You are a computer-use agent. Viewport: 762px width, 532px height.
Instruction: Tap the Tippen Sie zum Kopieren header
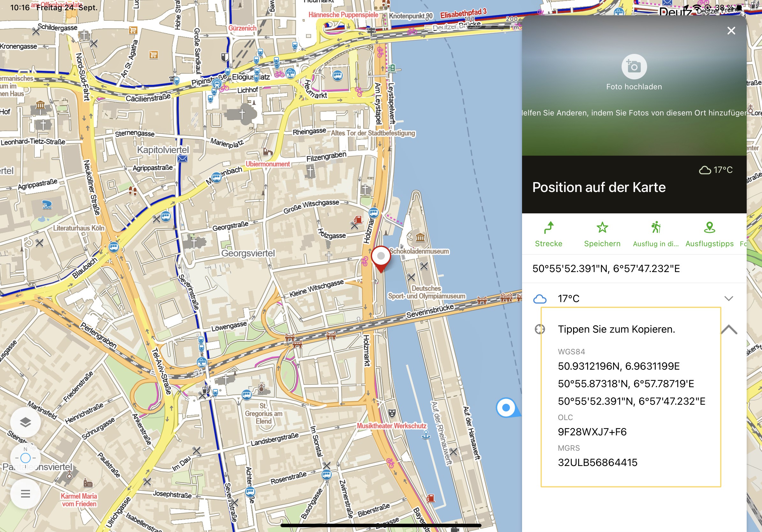click(x=616, y=329)
